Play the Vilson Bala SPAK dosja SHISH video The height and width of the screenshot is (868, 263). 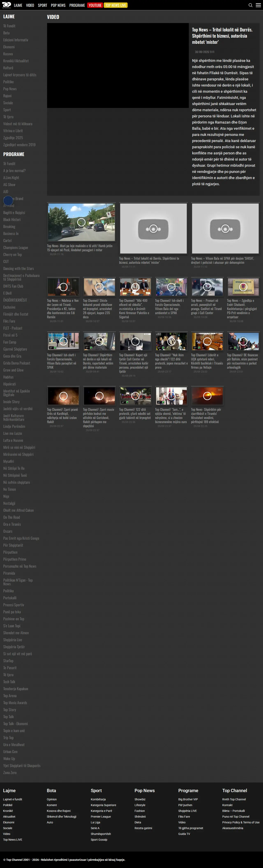pos(225,228)
